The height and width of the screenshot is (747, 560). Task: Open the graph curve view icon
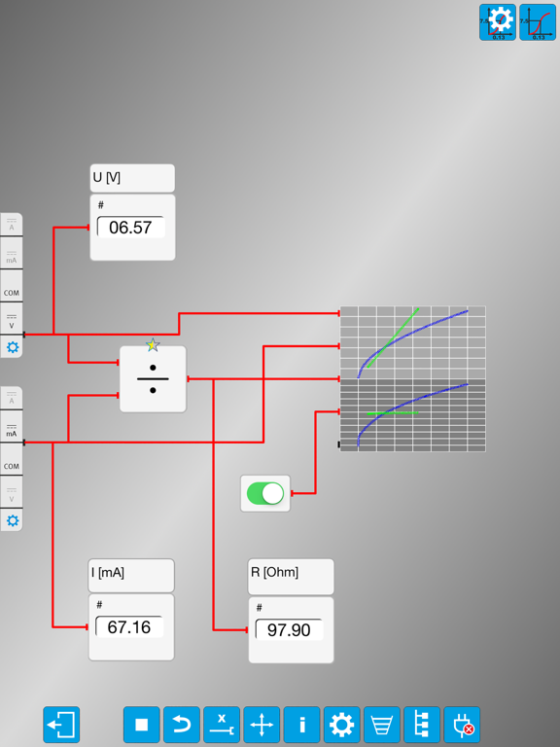(538, 22)
